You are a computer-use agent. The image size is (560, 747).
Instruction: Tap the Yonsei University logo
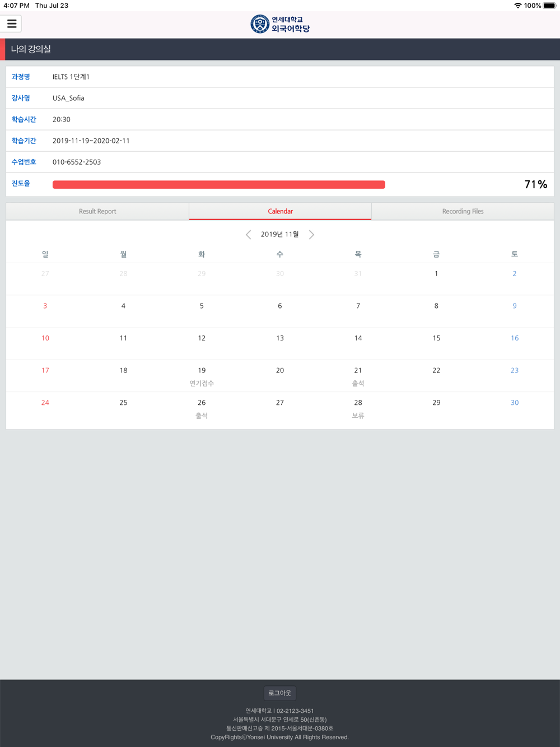point(280,24)
